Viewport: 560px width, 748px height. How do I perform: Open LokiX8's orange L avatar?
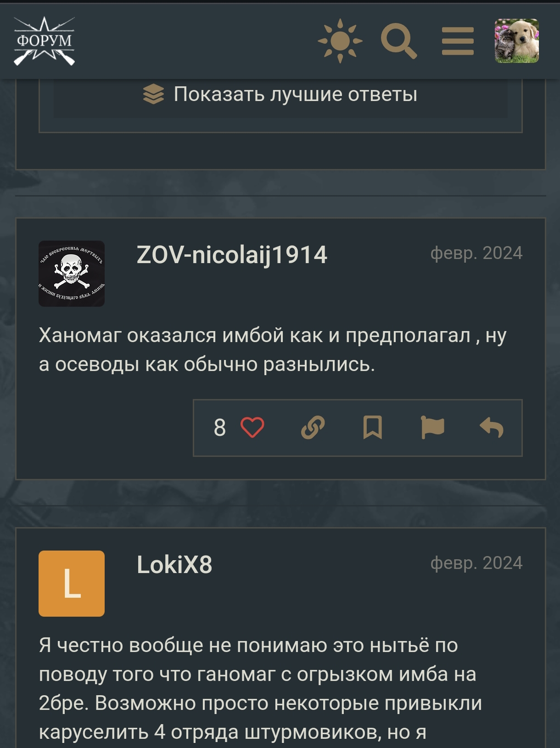72,584
